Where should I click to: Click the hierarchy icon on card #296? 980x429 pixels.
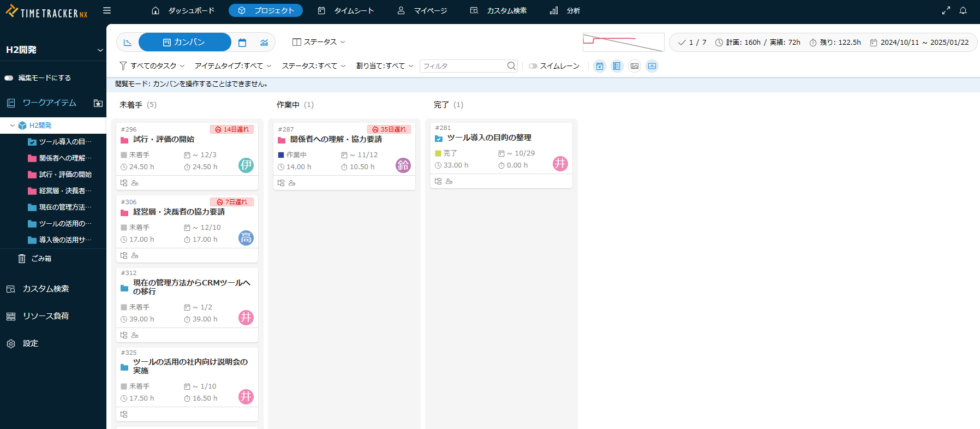pyautogui.click(x=124, y=183)
